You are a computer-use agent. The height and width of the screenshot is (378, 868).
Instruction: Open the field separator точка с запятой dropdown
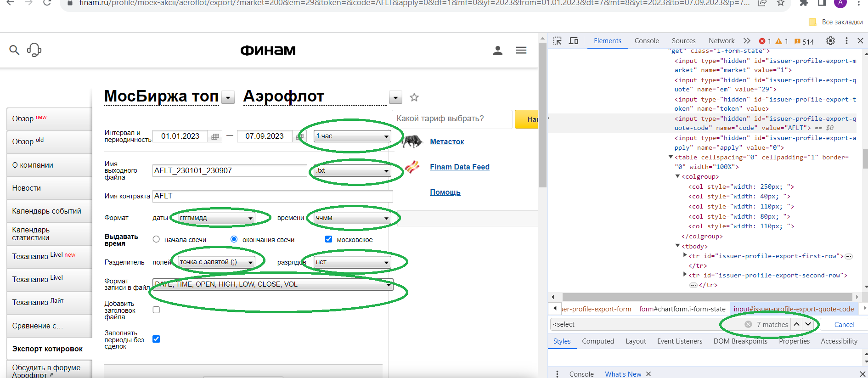[217, 262]
